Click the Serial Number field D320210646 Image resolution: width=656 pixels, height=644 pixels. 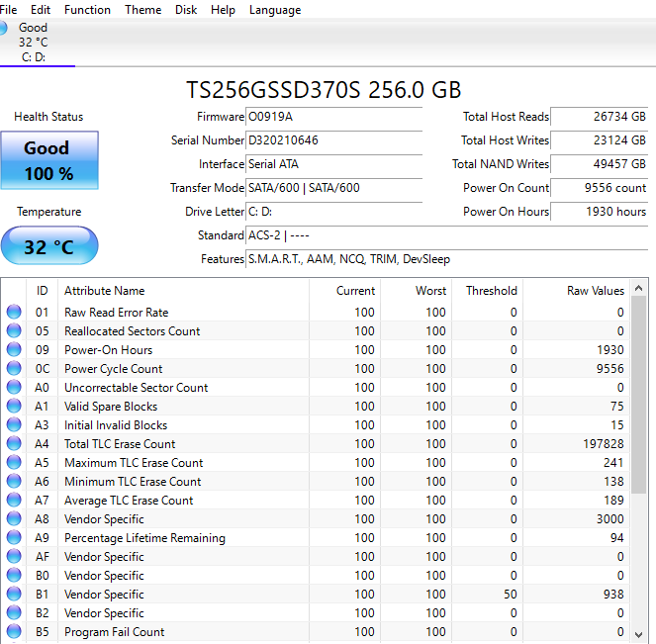coord(333,140)
